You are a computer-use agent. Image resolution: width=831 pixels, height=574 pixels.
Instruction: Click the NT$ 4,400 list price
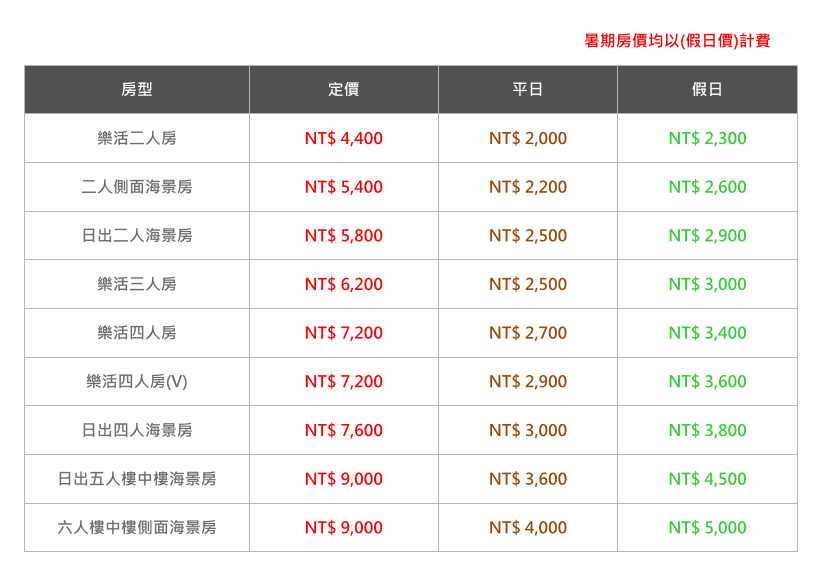(343, 139)
